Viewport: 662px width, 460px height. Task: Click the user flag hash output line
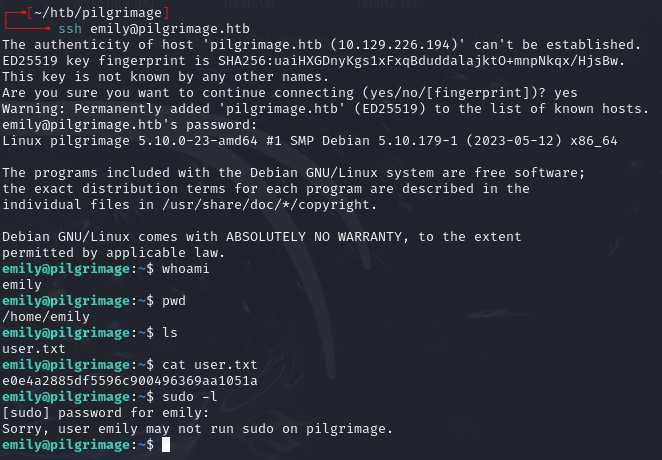(130, 381)
